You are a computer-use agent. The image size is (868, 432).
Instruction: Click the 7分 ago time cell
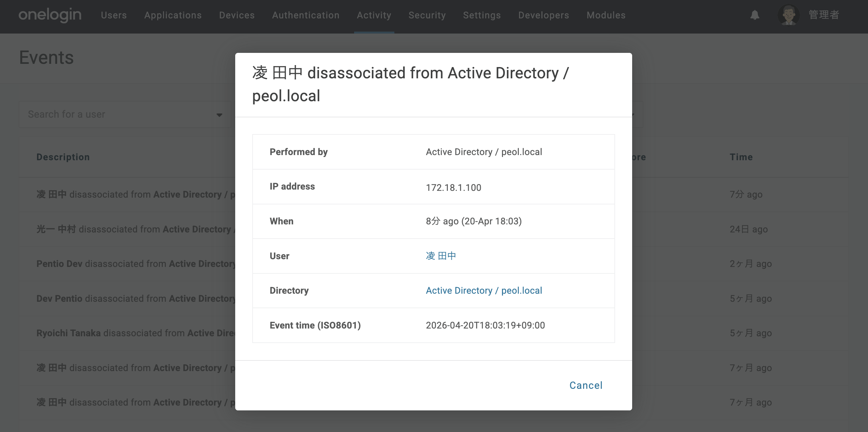(746, 194)
